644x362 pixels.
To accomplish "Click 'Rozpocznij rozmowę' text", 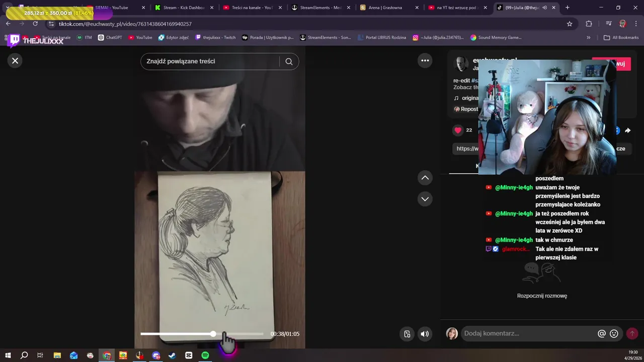I will 542,296.
